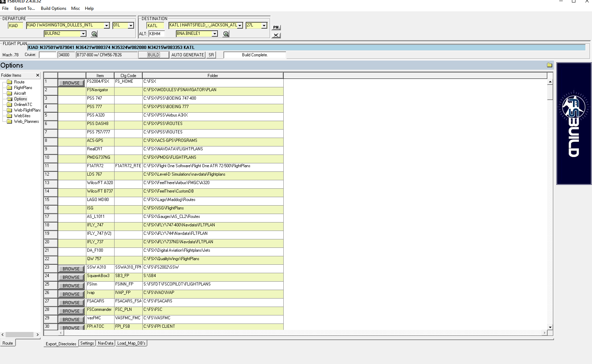Click the Item column header

(x=100, y=75)
